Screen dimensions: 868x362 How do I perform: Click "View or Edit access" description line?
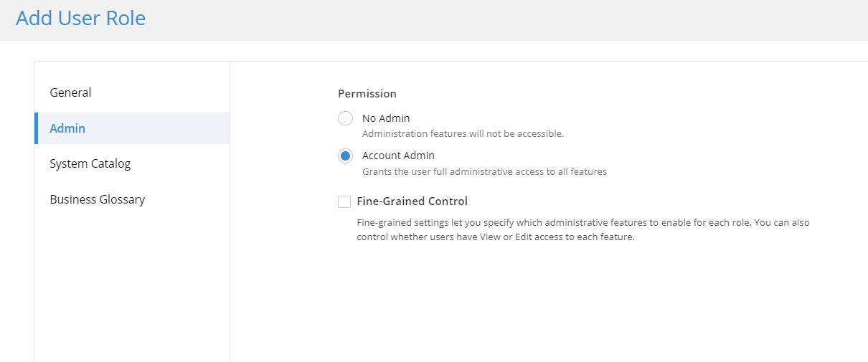[496, 237]
